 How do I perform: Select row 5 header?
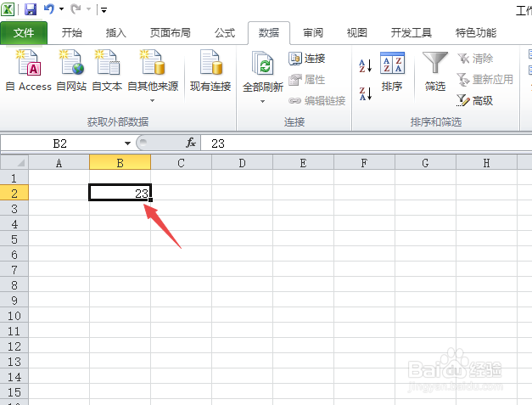14,239
